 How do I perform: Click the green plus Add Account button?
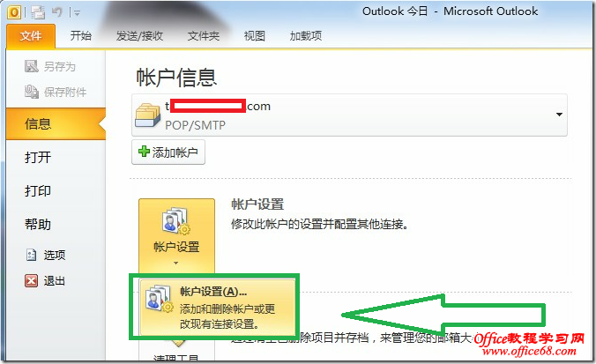point(168,152)
